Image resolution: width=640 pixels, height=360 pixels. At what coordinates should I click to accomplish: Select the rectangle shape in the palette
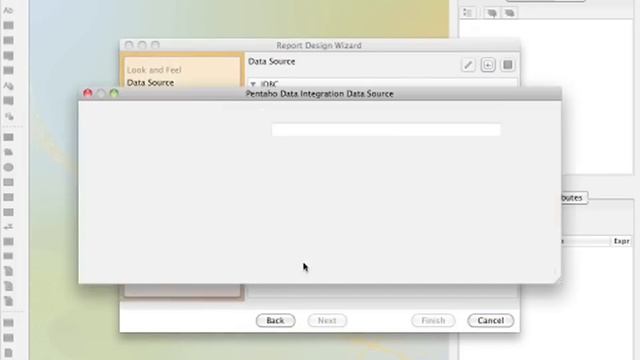8,182
